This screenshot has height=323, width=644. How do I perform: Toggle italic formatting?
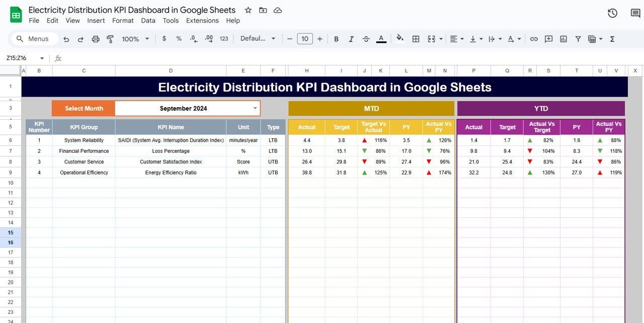(351, 39)
